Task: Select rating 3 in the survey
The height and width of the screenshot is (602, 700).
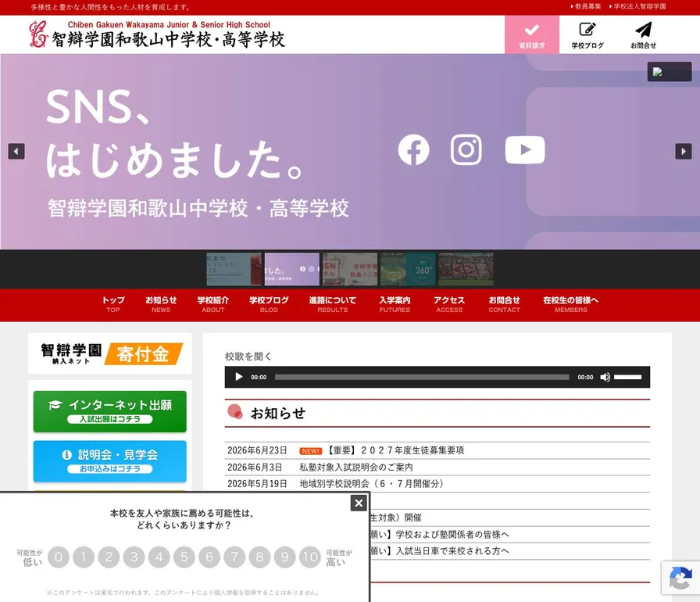Action: [134, 557]
